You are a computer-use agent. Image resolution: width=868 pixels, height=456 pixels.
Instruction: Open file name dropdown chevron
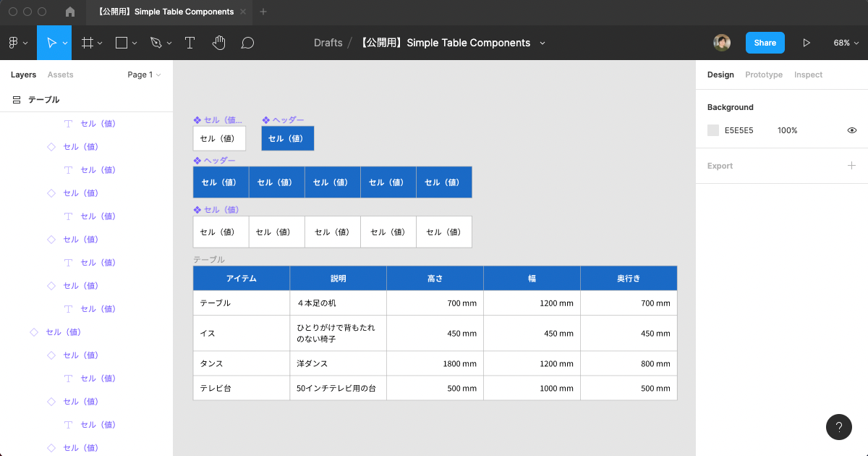(x=542, y=43)
